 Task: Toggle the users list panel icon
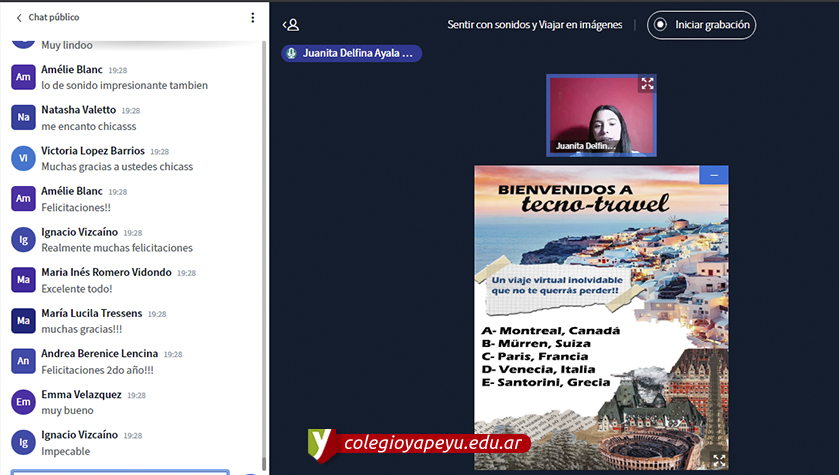point(291,25)
